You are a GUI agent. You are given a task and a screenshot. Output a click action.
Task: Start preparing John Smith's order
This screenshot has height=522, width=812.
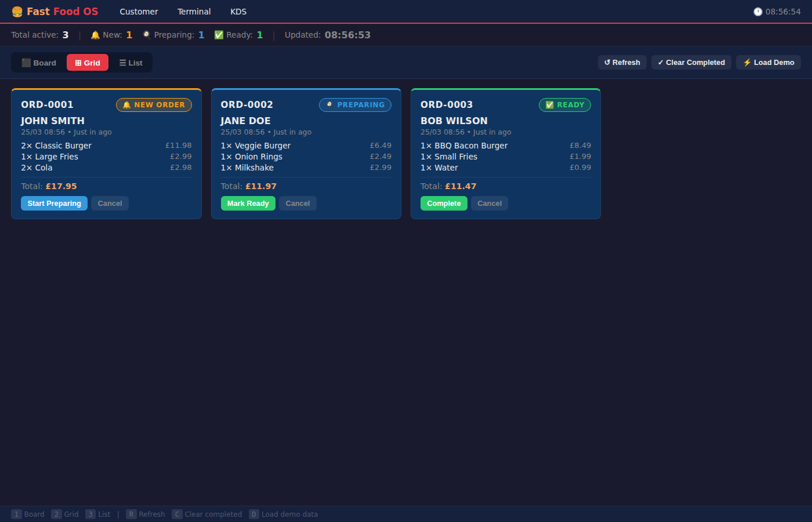[55, 204]
